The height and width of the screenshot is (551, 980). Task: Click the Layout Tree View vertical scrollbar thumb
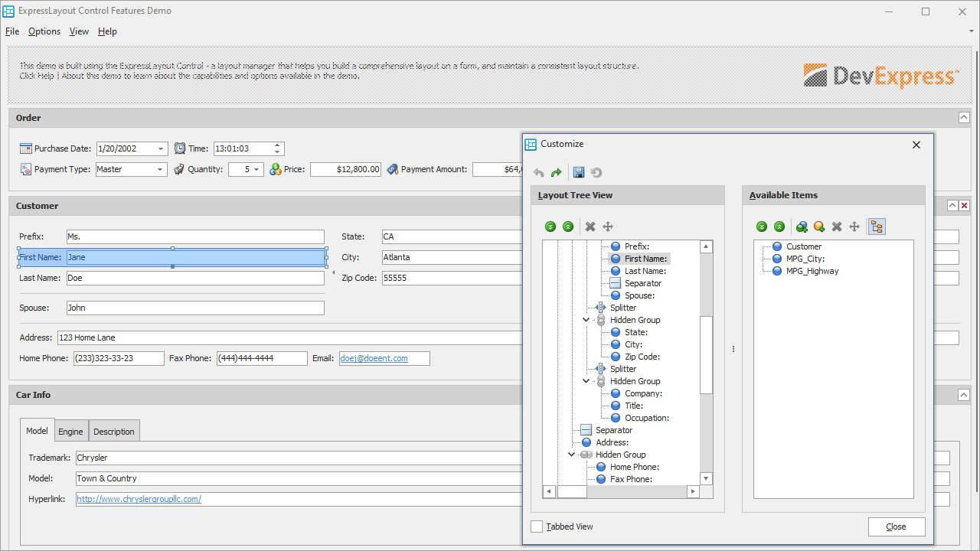tap(707, 354)
